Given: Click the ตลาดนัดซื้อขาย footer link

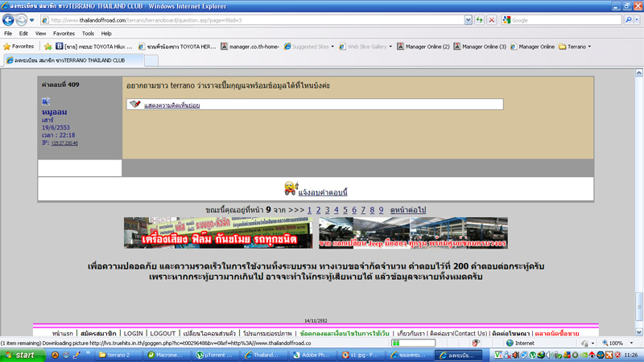Looking at the screenshot, I should tap(556, 333).
